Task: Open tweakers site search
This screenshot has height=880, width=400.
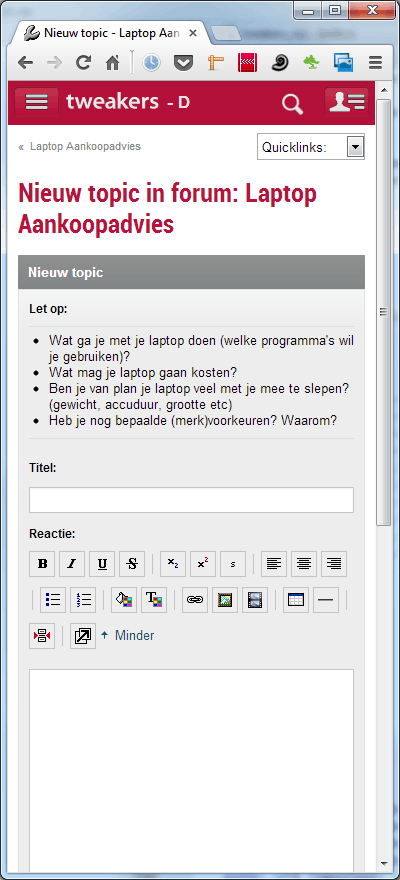Action: point(292,104)
